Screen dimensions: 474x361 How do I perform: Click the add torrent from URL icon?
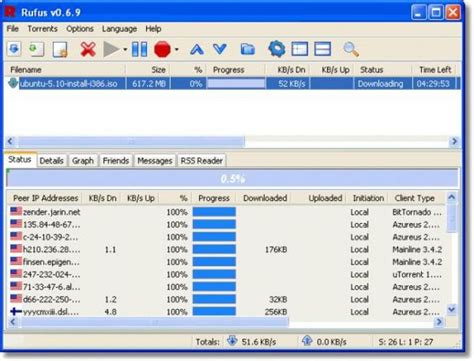(x=36, y=49)
